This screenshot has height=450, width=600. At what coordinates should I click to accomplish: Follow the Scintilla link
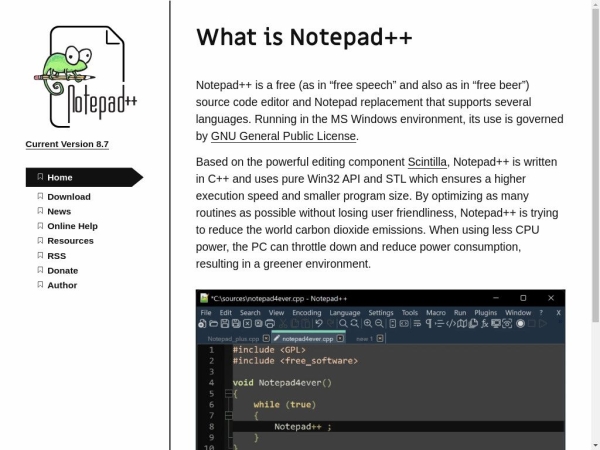[427, 162]
